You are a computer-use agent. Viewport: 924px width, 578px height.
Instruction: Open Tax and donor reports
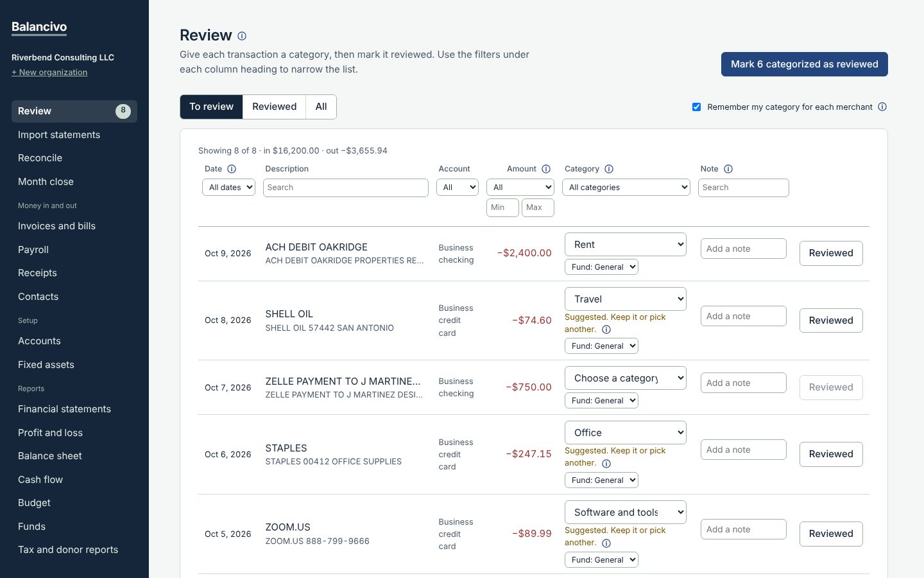(x=74, y=550)
